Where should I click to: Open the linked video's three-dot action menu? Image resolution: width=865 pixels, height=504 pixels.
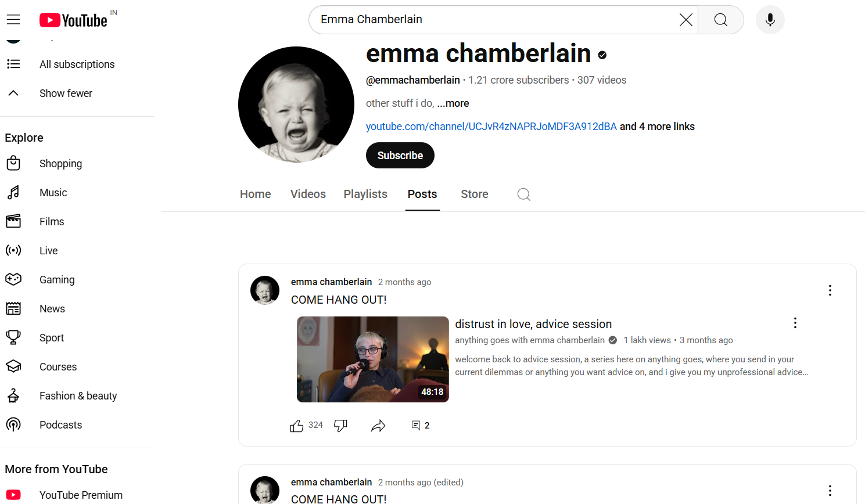pyautogui.click(x=795, y=323)
